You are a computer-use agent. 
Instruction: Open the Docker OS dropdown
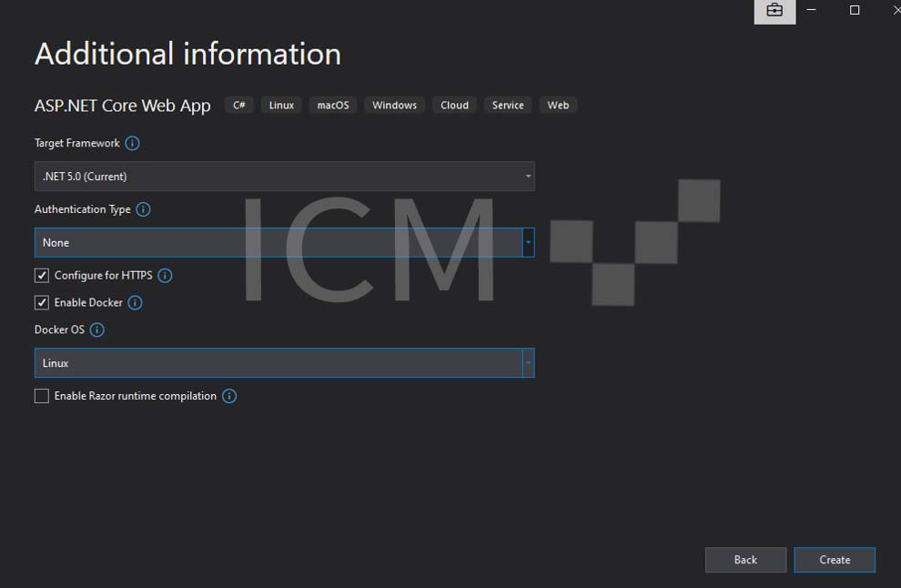[x=284, y=363]
